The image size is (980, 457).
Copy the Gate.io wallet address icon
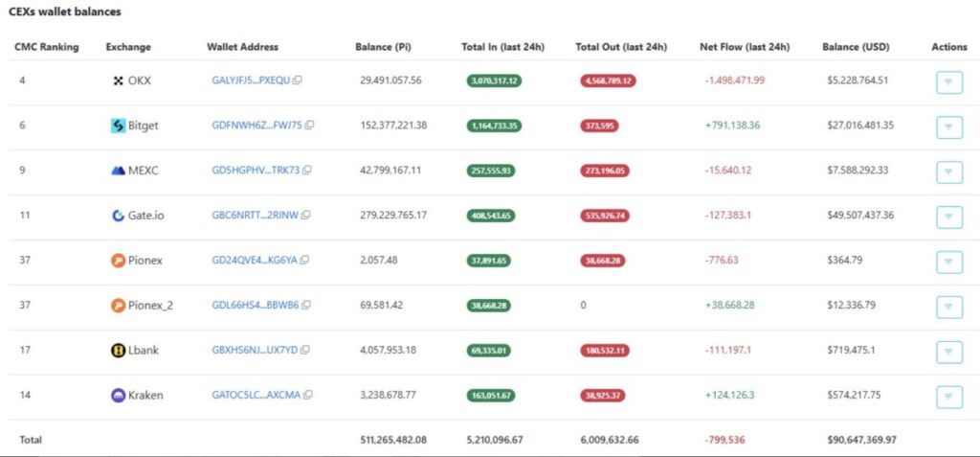306,216
